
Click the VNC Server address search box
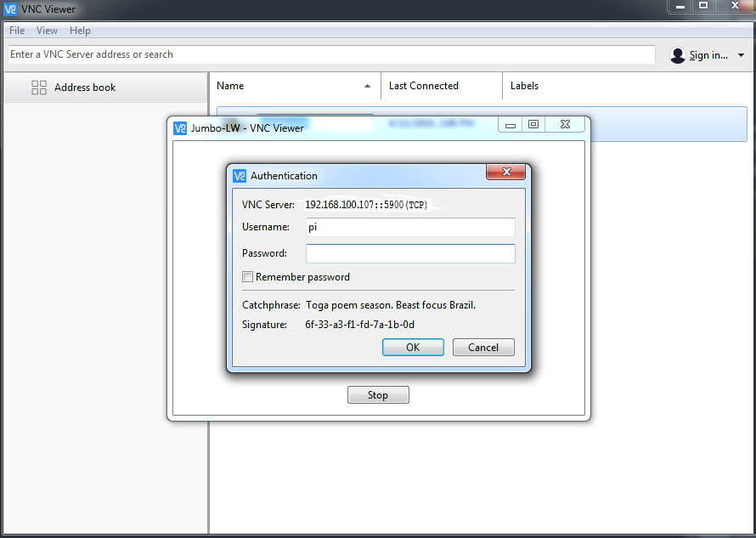point(331,54)
